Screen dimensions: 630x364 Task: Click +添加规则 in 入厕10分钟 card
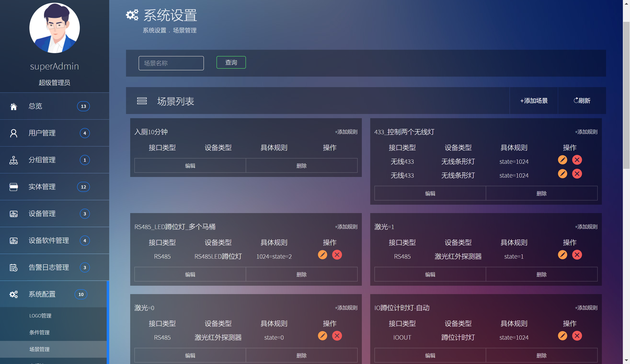click(x=346, y=132)
